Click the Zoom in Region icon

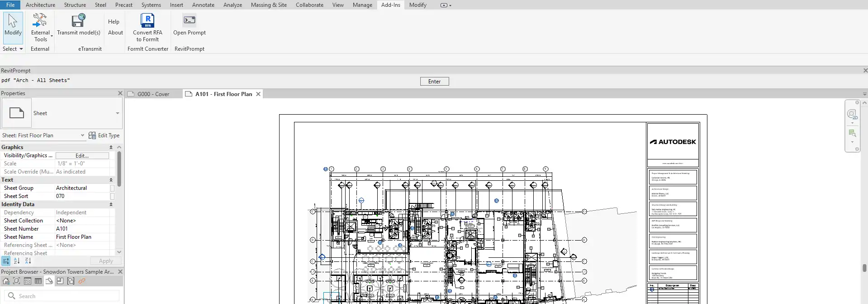click(x=852, y=133)
